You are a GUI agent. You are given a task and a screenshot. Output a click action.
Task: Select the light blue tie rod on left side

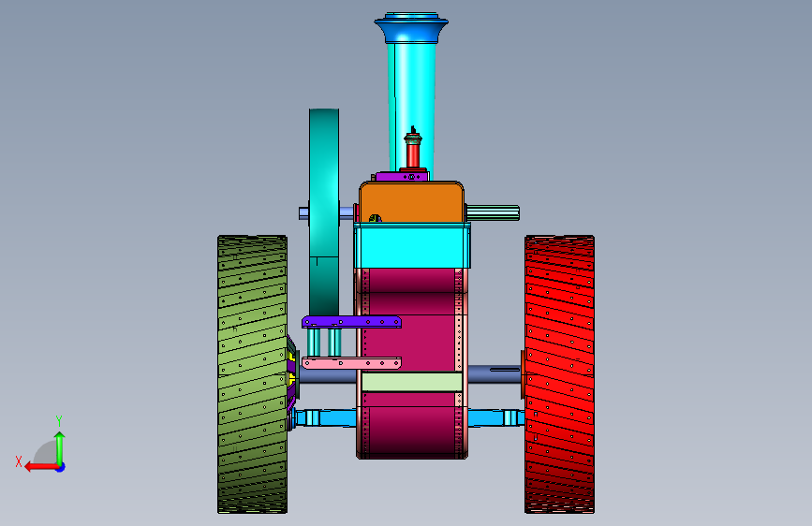click(x=325, y=417)
